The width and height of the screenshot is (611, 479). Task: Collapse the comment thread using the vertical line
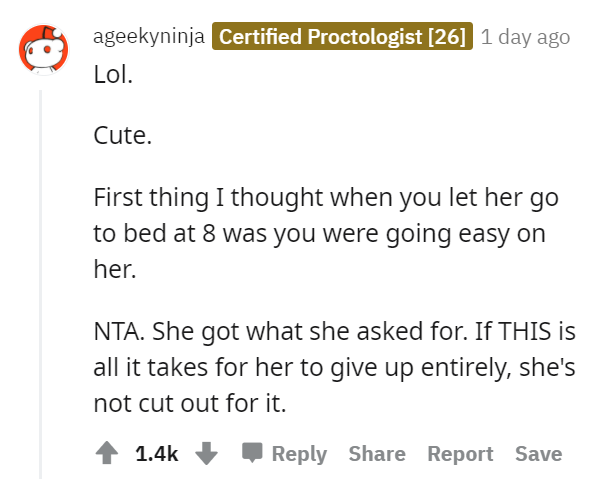pyautogui.click(x=41, y=280)
